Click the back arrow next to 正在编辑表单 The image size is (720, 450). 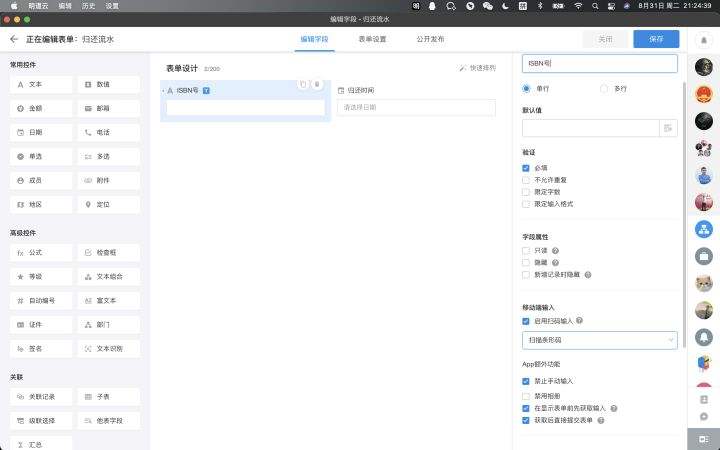[x=14, y=39]
